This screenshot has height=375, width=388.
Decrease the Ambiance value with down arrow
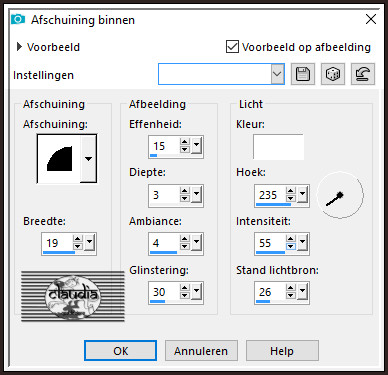[184, 246]
